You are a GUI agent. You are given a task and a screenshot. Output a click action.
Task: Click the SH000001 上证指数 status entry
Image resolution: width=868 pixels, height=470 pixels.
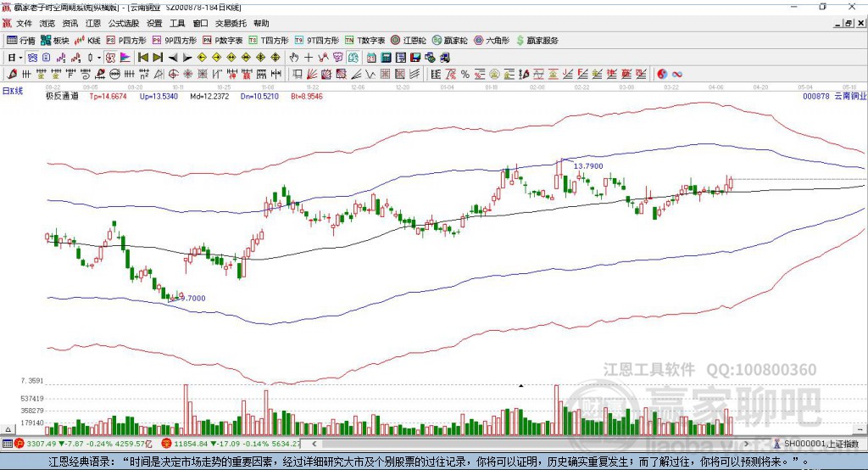coord(817,444)
